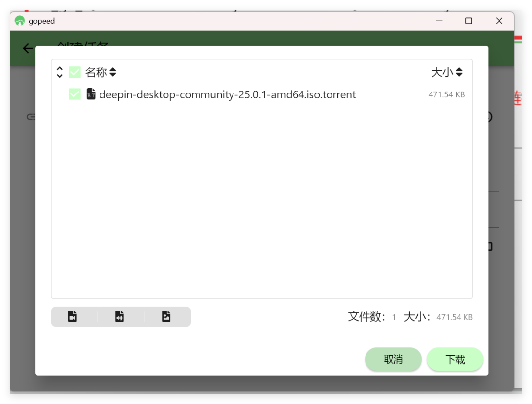Click the back arrow in the green header
This screenshot has width=532, height=404.
[x=28, y=48]
